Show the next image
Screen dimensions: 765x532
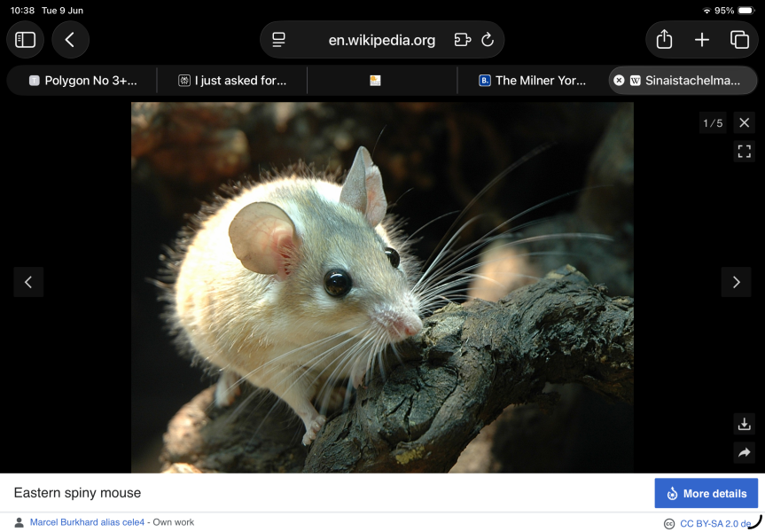pyautogui.click(x=736, y=282)
